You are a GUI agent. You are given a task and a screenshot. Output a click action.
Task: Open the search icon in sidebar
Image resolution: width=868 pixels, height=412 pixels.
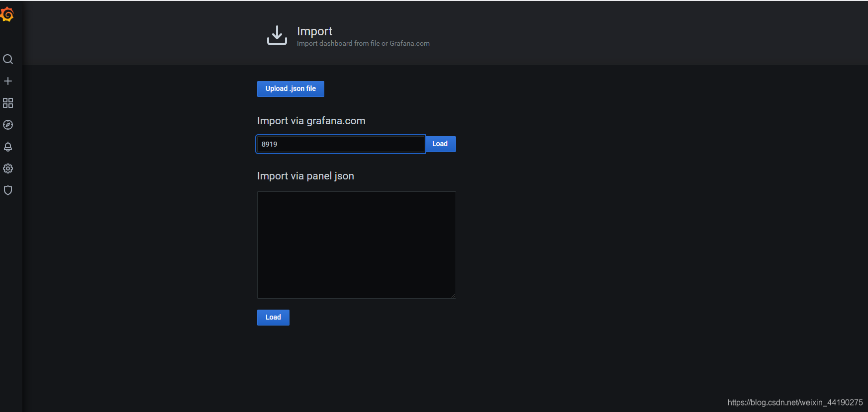pyautogui.click(x=8, y=59)
